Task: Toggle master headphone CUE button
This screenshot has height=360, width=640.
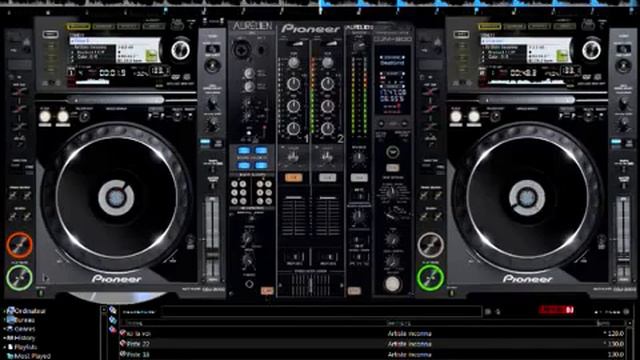Action: click(359, 178)
